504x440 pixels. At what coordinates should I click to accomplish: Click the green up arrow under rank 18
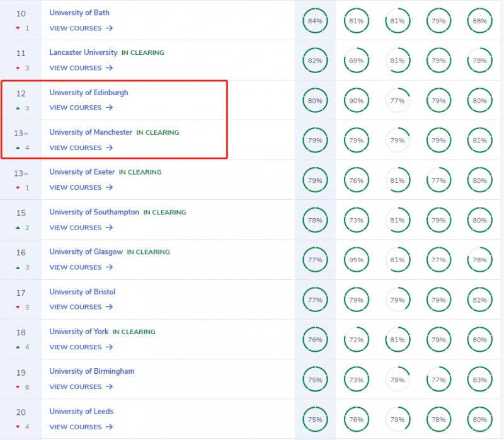click(x=18, y=347)
